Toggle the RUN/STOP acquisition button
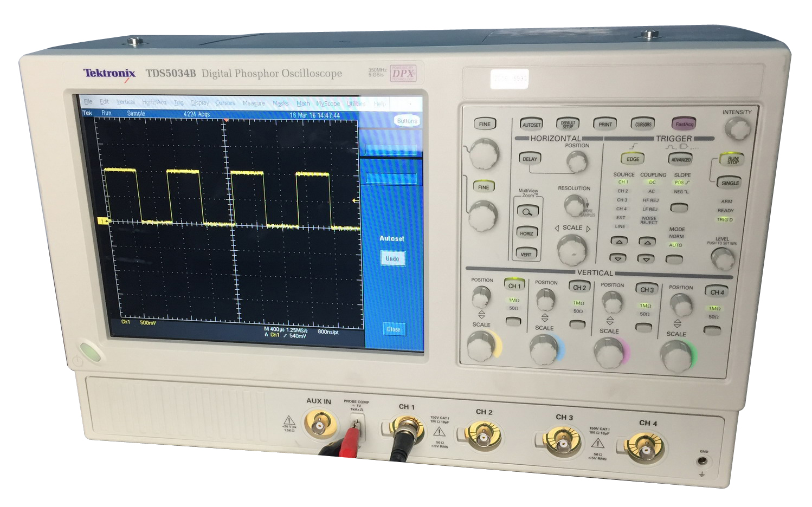The height and width of the screenshot is (507, 812). [x=732, y=160]
